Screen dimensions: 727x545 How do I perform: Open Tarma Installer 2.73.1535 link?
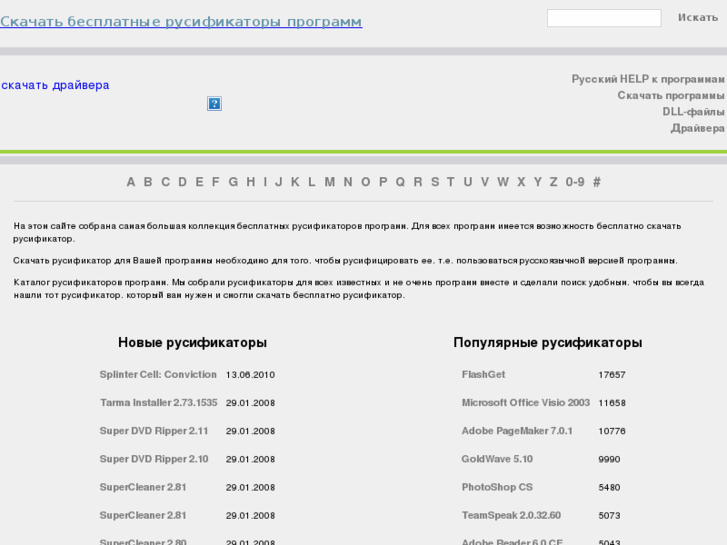click(159, 403)
